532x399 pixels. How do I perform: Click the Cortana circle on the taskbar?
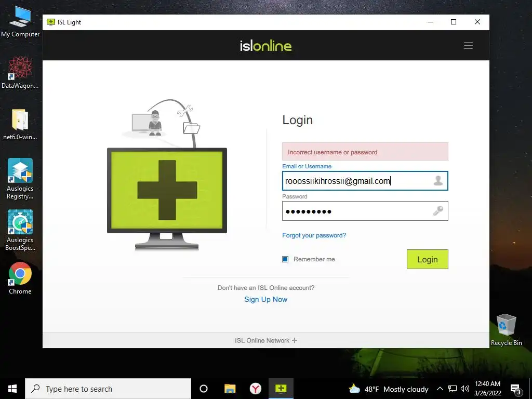pyautogui.click(x=204, y=389)
